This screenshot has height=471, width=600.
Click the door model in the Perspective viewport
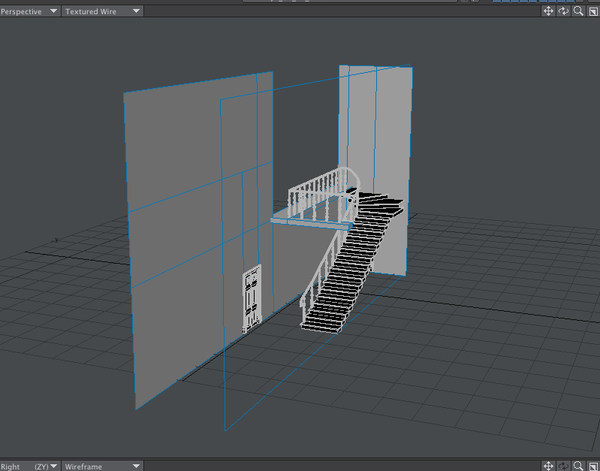click(252, 299)
